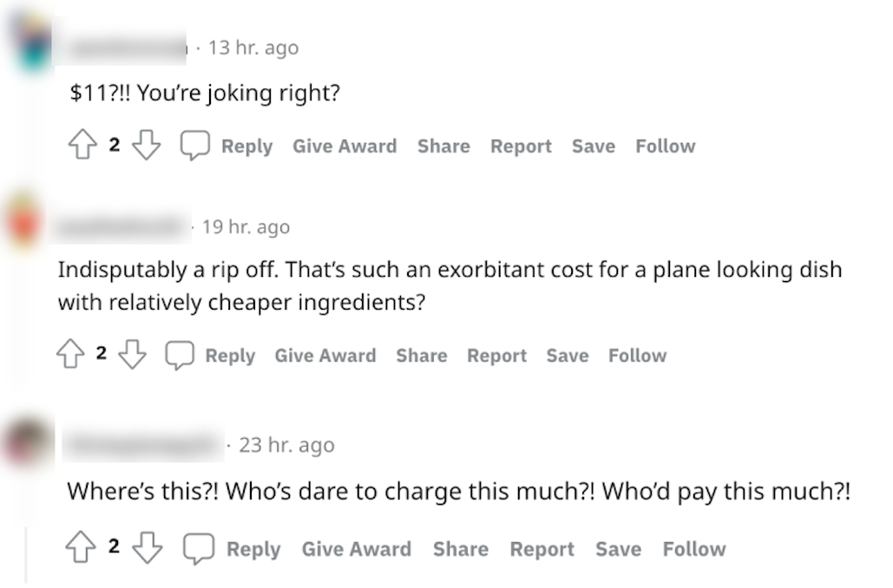Upvote the "Where's this?!" comment
Screen dimensions: 893x588
click(x=81, y=546)
